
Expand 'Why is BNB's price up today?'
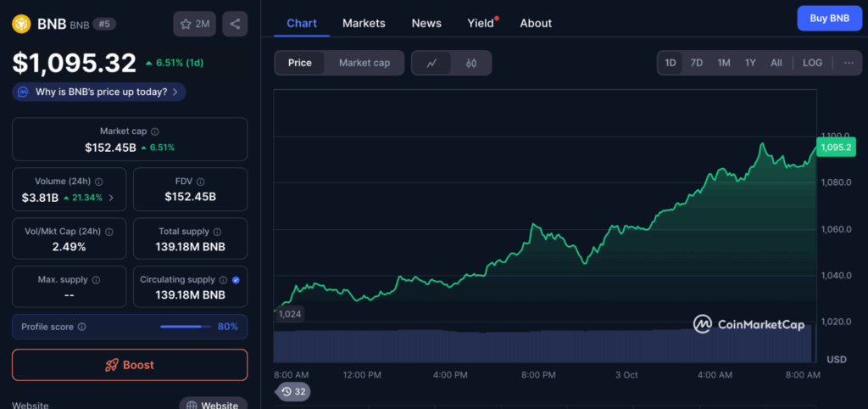(99, 92)
